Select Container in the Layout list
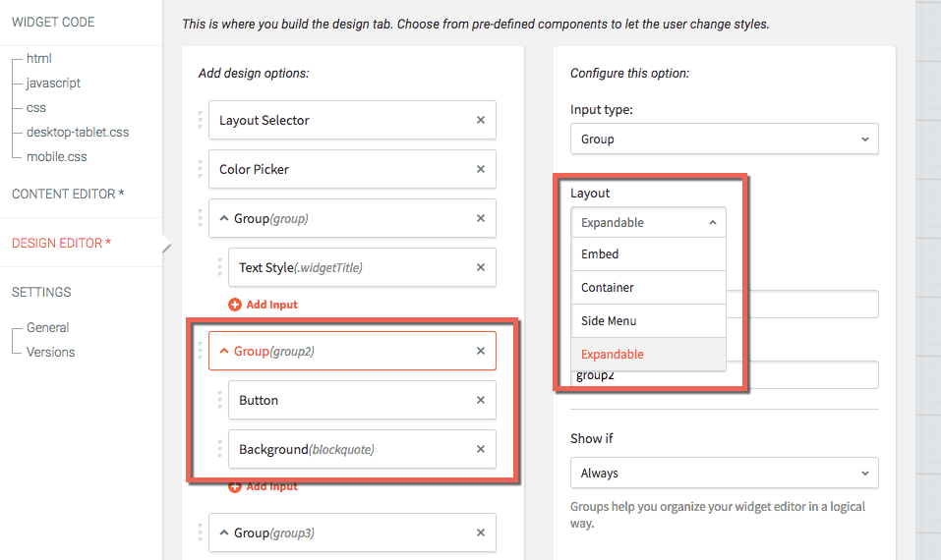This screenshot has width=941, height=560. click(x=648, y=288)
